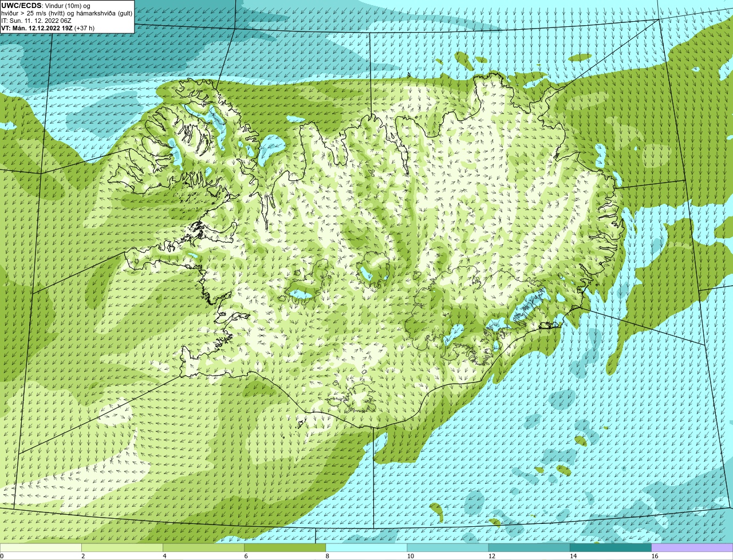Click the 'IT: Sun. 11. 12. 2022 06Z' line
Viewport: 733px width, 560px height.
[x=36, y=21]
